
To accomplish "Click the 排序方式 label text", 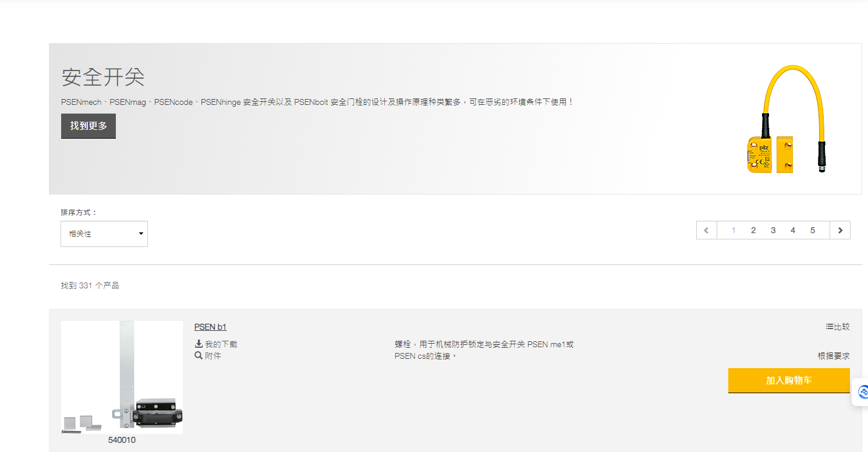I will point(79,213).
